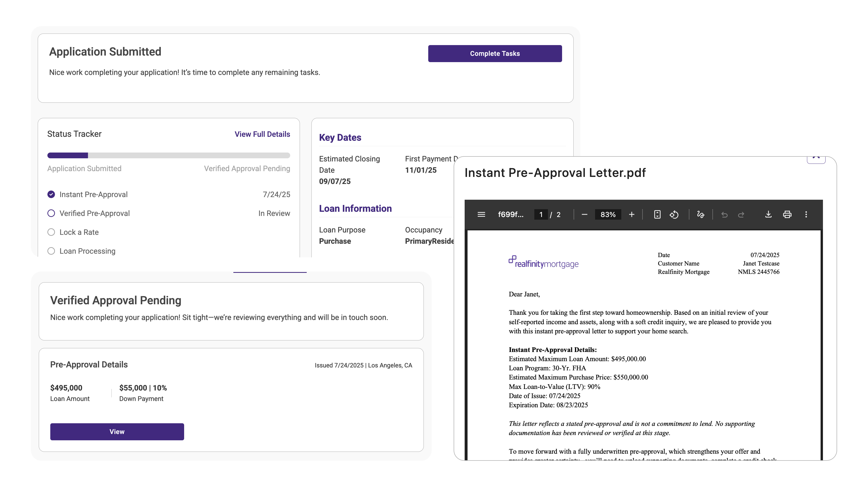Zoom in the PDF with the plus icon
868x488 pixels.
point(631,214)
